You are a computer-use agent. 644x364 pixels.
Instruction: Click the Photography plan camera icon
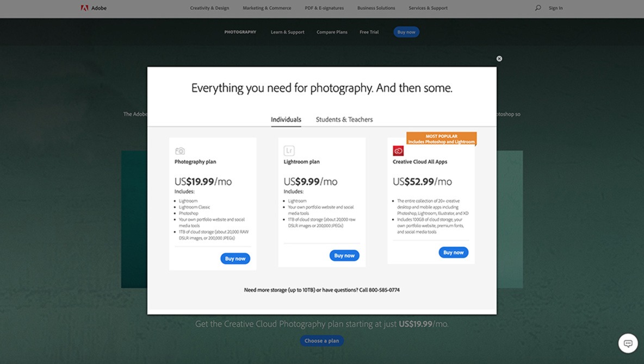(180, 151)
